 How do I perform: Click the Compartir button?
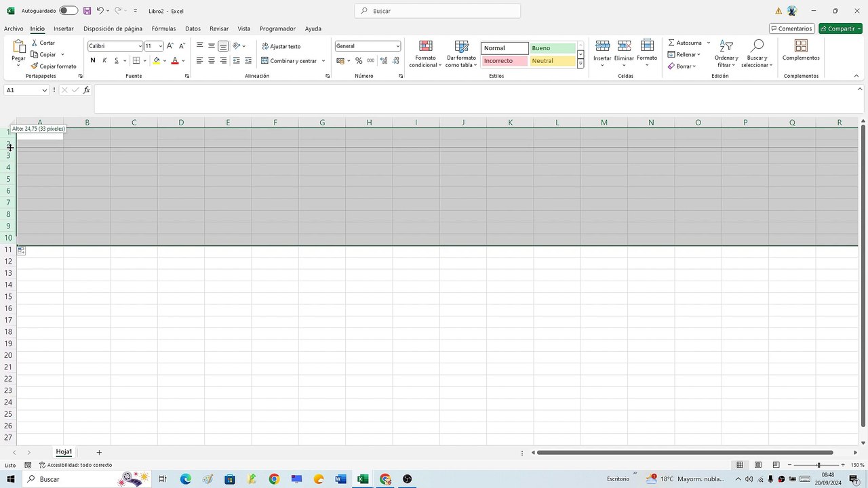click(840, 28)
